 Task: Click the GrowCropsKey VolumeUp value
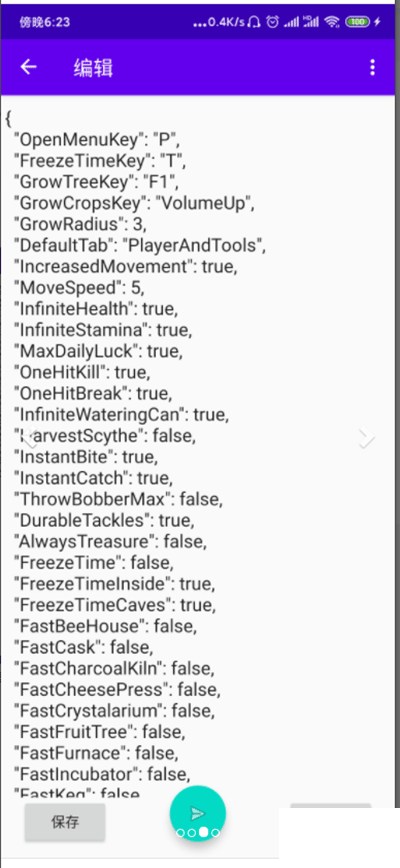click(205, 204)
